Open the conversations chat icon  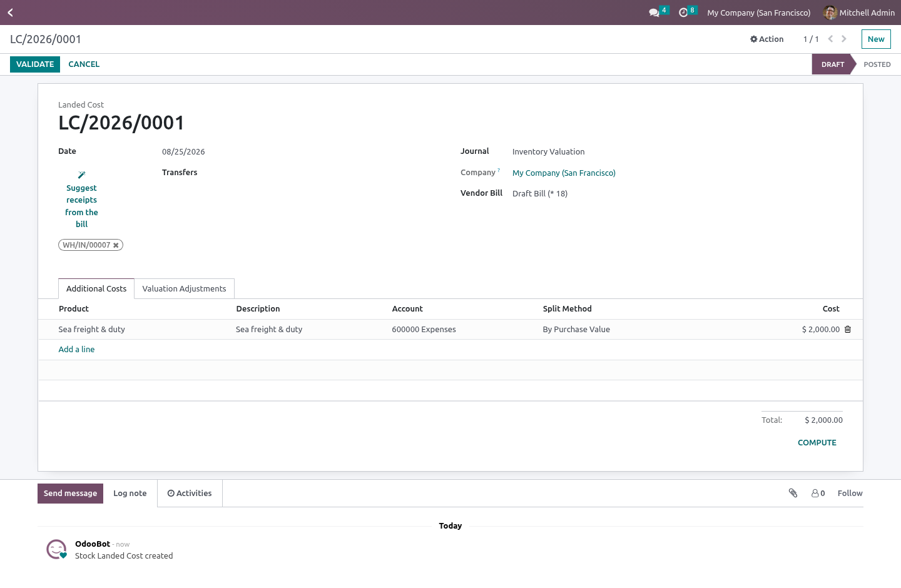[x=654, y=13]
